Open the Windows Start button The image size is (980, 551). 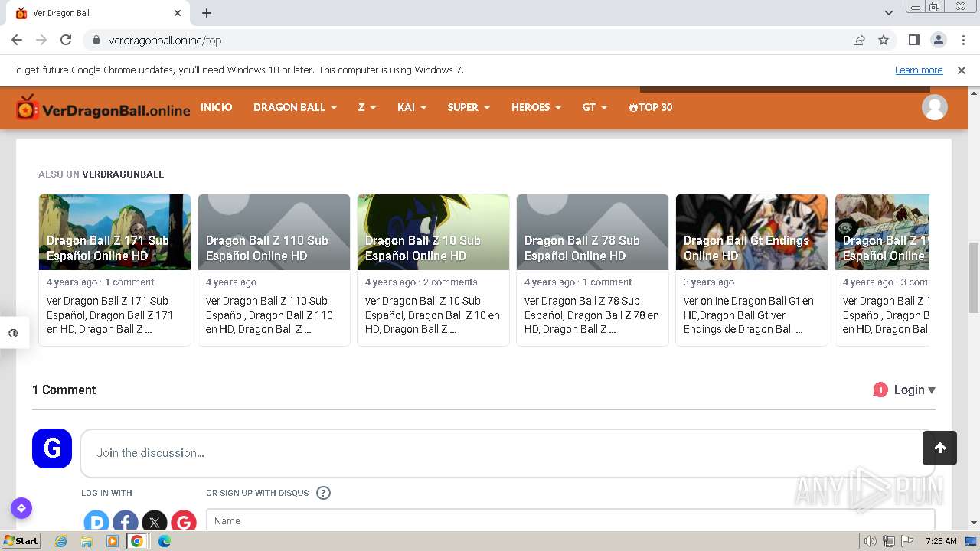(21, 540)
